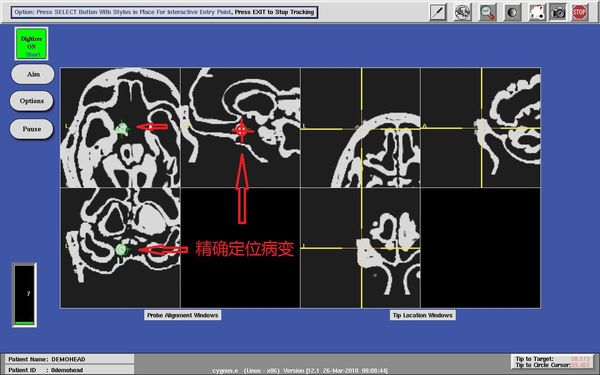Click the globe orientation icon in the toolbar
This screenshot has height=375, width=600.
pyautogui.click(x=463, y=12)
